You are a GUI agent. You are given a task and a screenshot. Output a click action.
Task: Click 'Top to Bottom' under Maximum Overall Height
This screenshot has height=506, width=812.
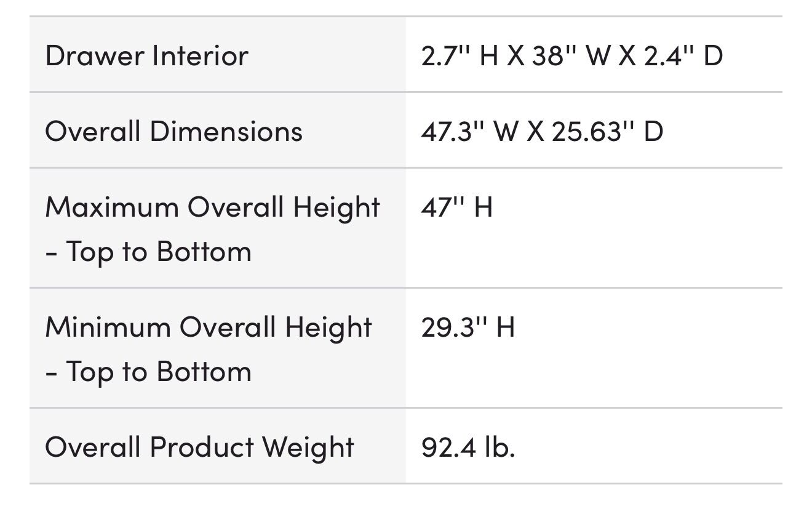(159, 252)
